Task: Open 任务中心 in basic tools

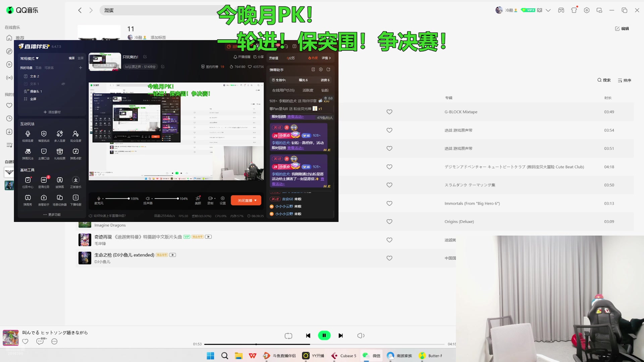Action: [28, 182]
